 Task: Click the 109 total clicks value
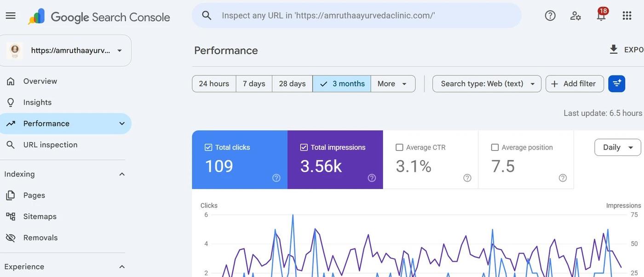click(219, 166)
